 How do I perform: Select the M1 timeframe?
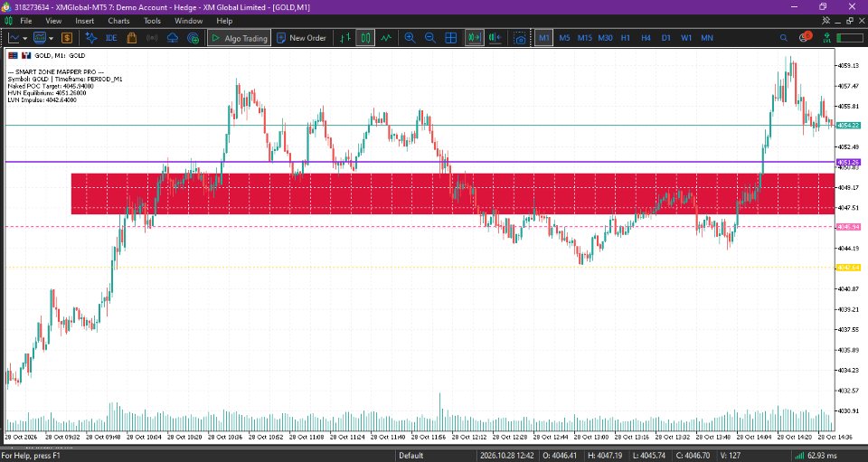tap(544, 38)
